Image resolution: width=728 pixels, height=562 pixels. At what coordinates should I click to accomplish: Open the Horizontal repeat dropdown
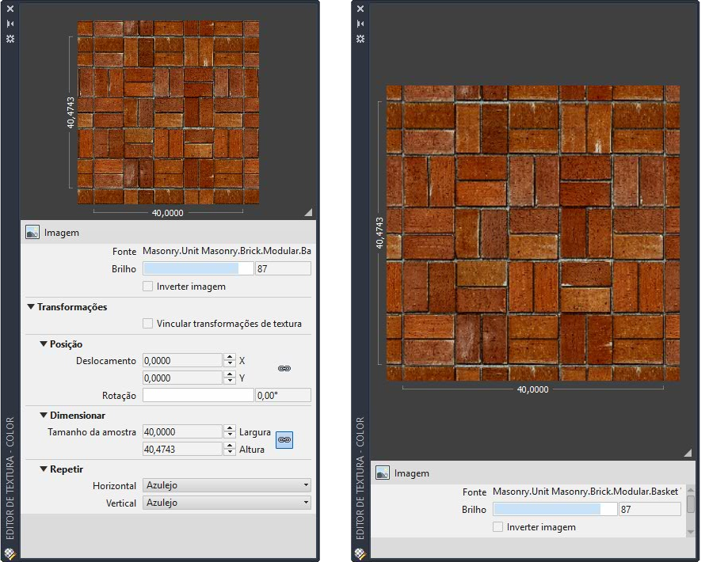(227, 485)
